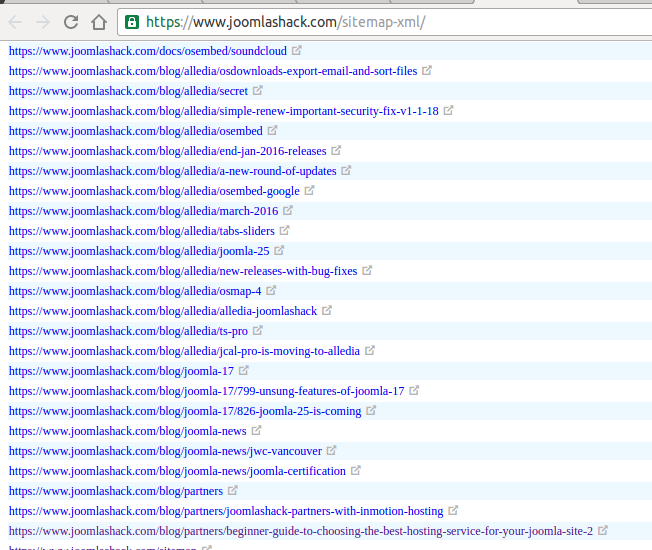Open the joomla-news/joomla-certification link
Viewport: 652px width, 550px height.
(x=177, y=471)
